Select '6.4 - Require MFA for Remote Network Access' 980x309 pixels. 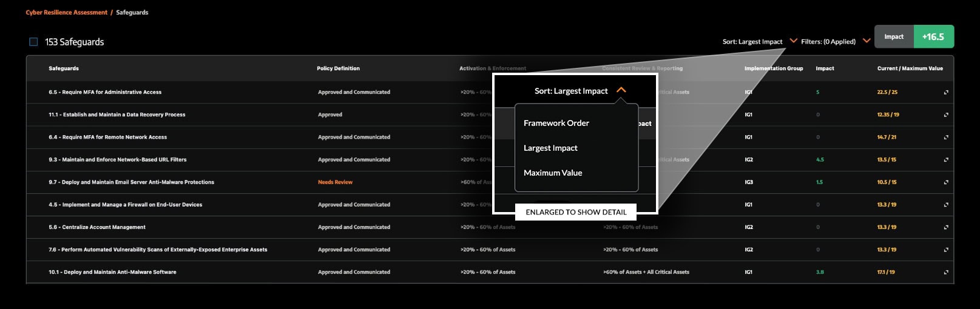tap(108, 137)
